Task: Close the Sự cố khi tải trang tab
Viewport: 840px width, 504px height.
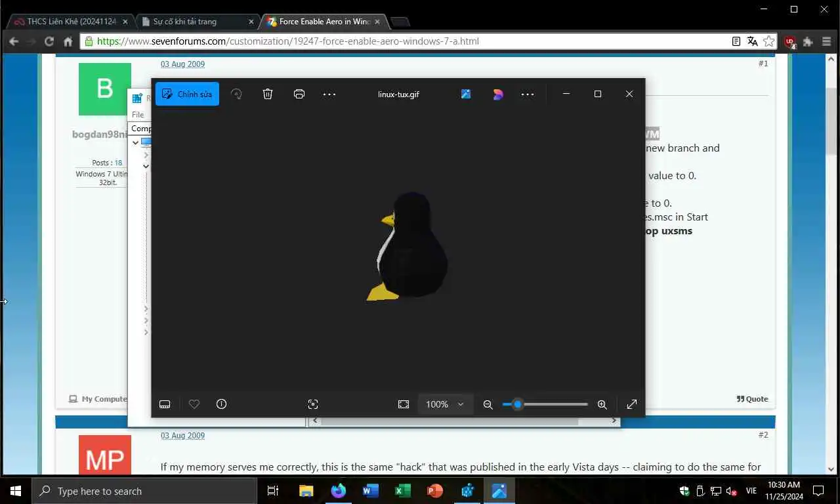Action: point(251,22)
